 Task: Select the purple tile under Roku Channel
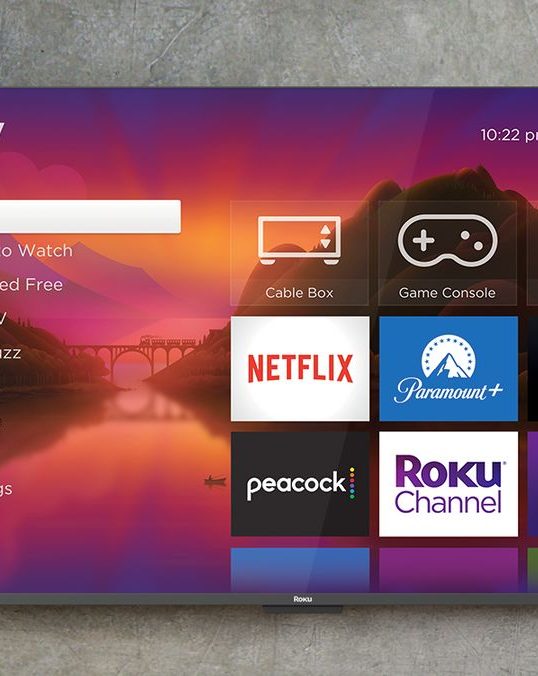(448, 570)
